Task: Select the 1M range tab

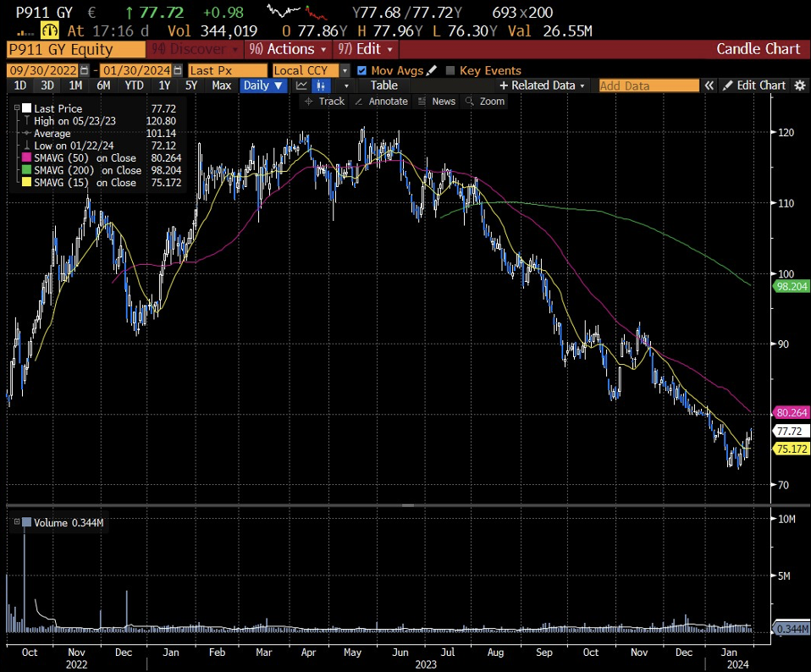Action: tap(75, 85)
